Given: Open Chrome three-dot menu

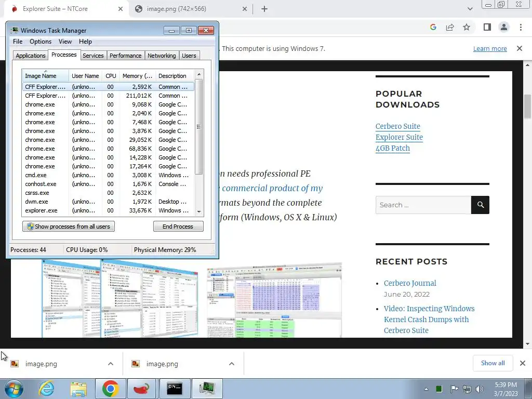Looking at the screenshot, I should click(x=521, y=27).
